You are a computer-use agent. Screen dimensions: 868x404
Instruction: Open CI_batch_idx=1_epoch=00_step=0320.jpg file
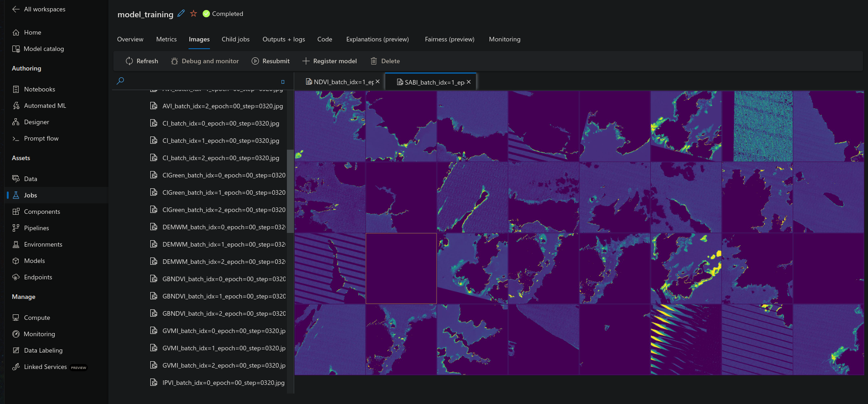coord(215,141)
